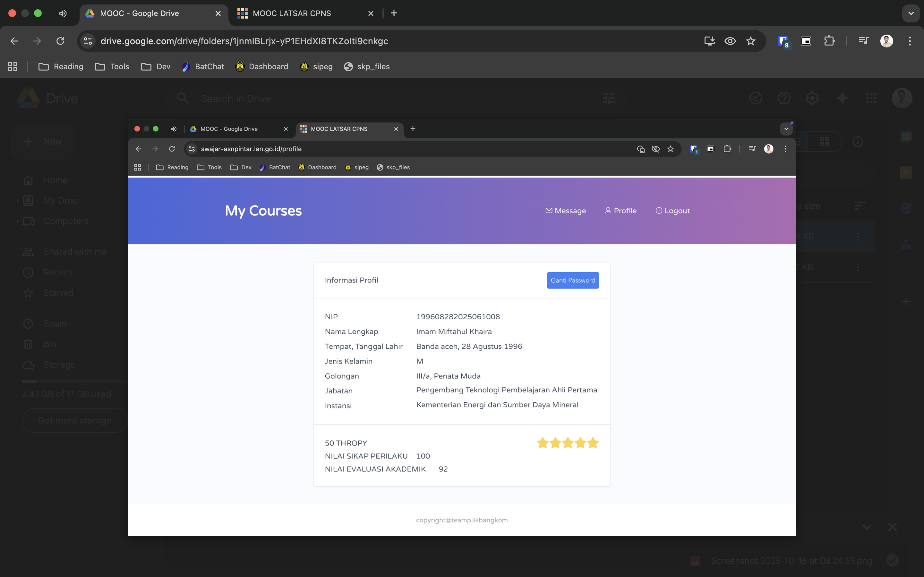The height and width of the screenshot is (577, 924).
Task: Open Chrome three-dot menu in outer window
Action: (910, 41)
